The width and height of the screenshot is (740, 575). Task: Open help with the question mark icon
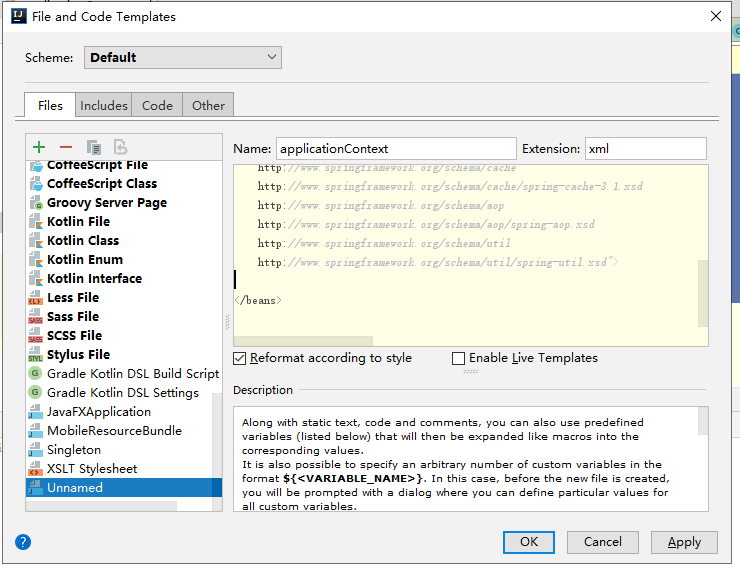[23, 542]
